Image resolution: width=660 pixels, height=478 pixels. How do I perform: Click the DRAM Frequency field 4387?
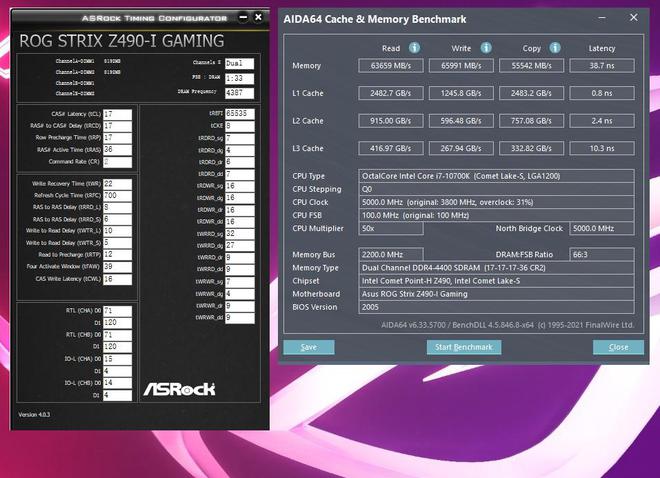(x=240, y=93)
